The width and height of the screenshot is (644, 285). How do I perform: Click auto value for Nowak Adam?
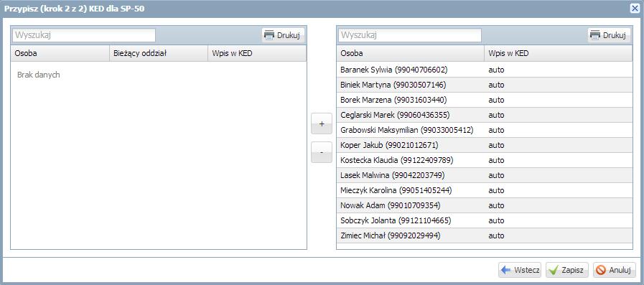496,205
